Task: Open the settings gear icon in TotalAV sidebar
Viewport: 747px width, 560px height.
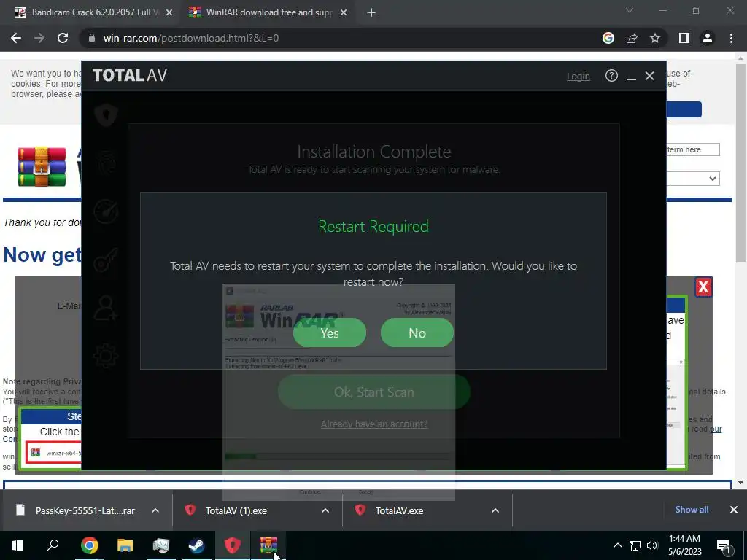Action: pyautogui.click(x=106, y=356)
